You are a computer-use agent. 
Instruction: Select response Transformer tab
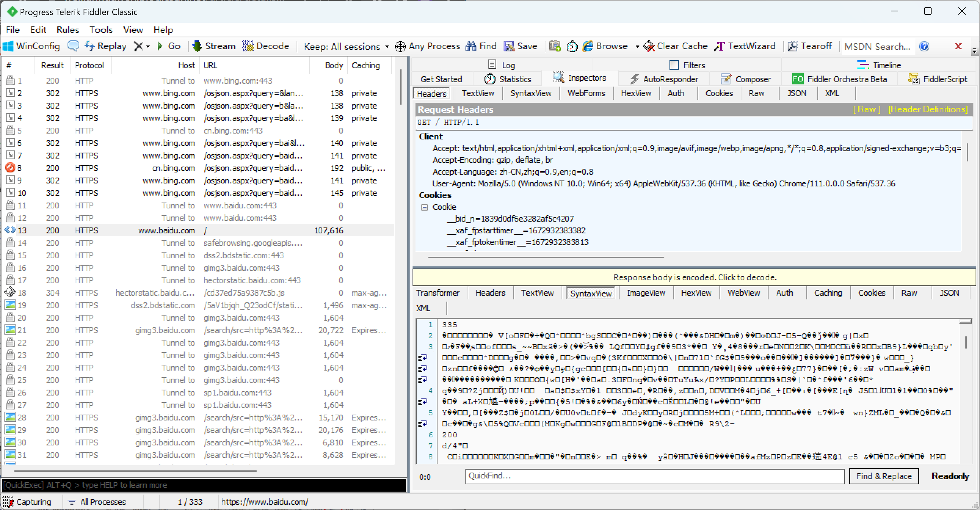[x=438, y=293]
